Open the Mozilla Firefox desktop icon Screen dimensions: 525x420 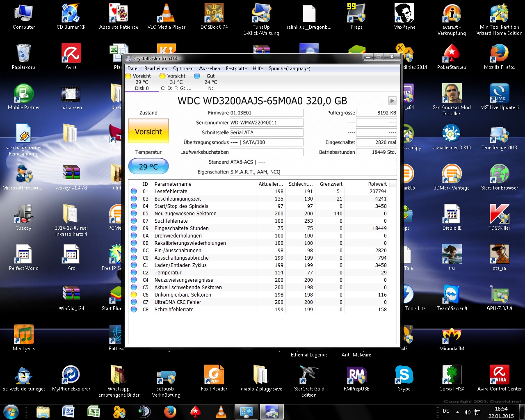[x=499, y=57]
